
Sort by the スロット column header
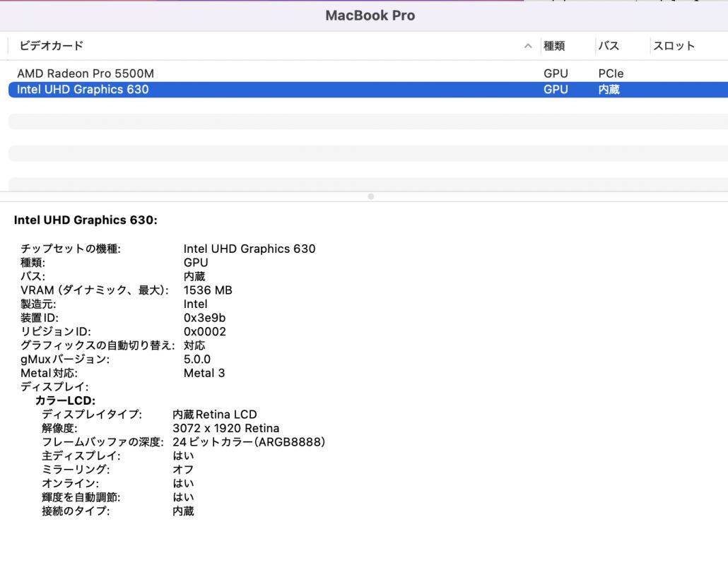pos(673,45)
